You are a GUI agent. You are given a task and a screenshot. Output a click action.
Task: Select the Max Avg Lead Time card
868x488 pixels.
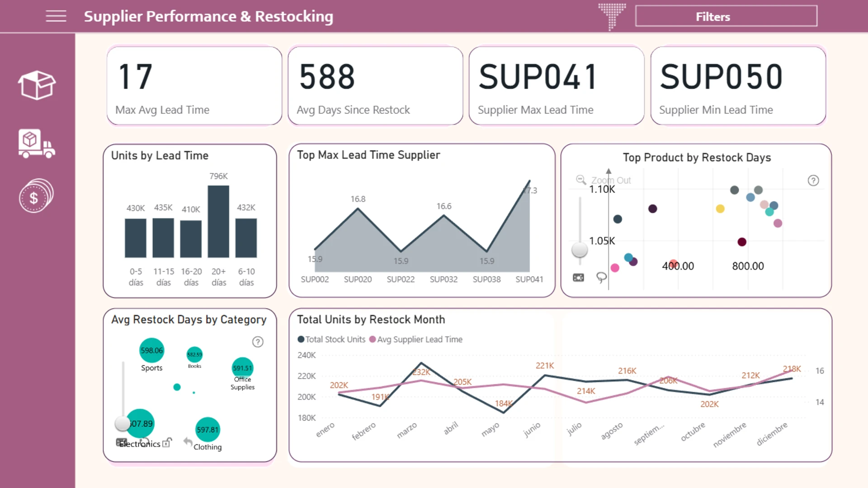pos(194,85)
